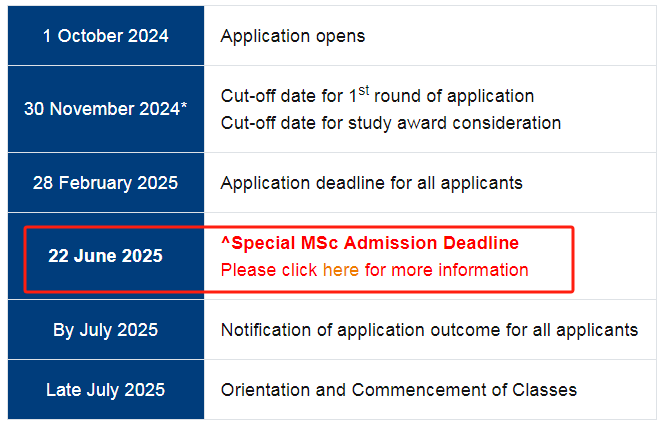
Task: Click the superscript 'st' in 1st round
Action: [x=364, y=90]
